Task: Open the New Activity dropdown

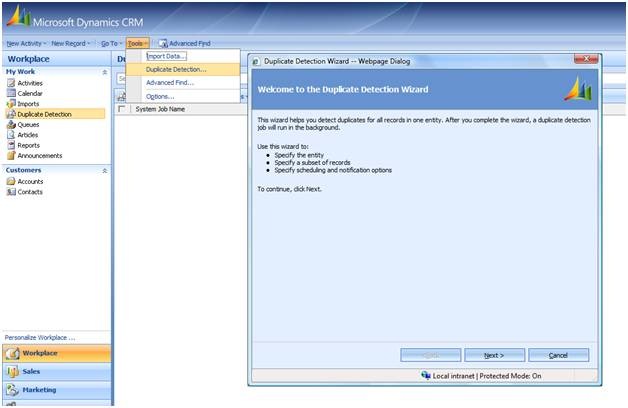Action: pyautogui.click(x=26, y=43)
